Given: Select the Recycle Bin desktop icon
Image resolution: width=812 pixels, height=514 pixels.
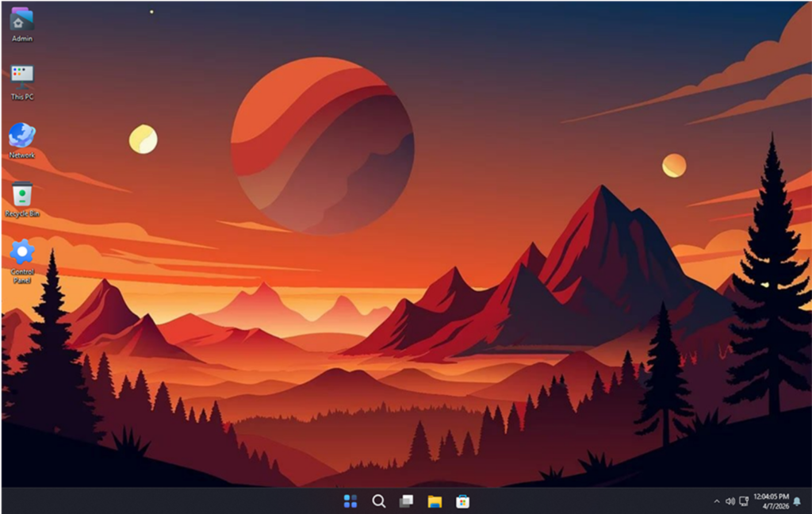Looking at the screenshot, I should click(21, 194).
